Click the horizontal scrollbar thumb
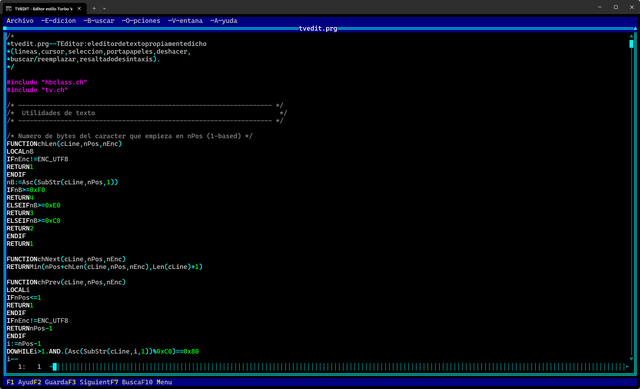Viewport: 640px width, 389px height. [x=55, y=367]
